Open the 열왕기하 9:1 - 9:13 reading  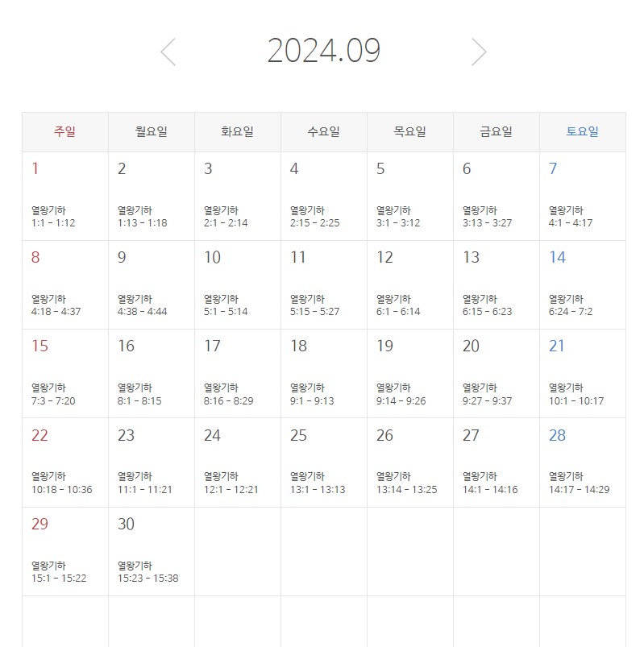(312, 394)
